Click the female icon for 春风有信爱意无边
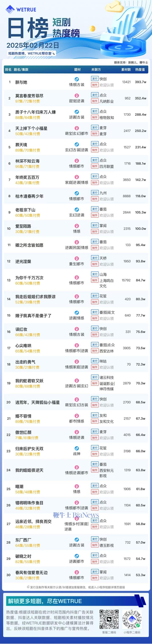The width and height of the screenshot is (152, 644). point(77,572)
